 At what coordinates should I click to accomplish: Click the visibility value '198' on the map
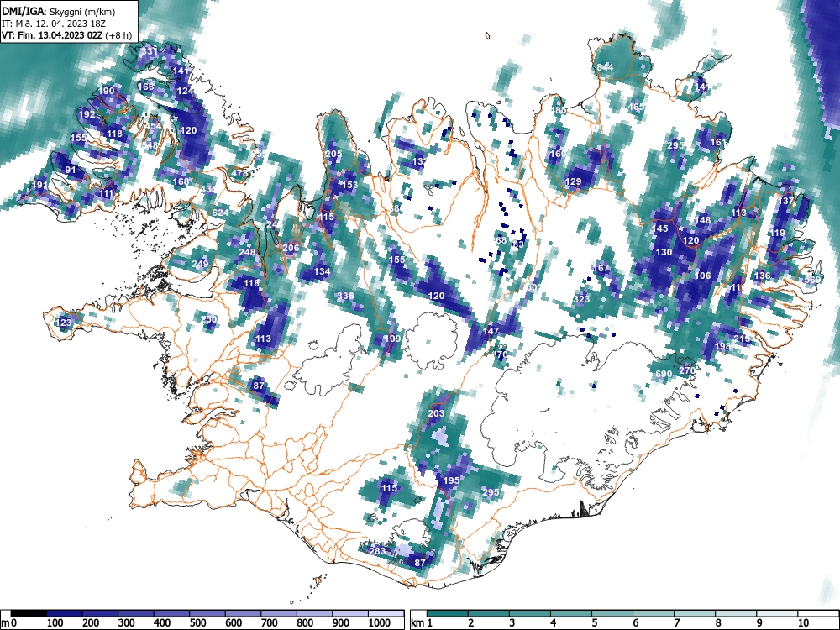(722, 346)
